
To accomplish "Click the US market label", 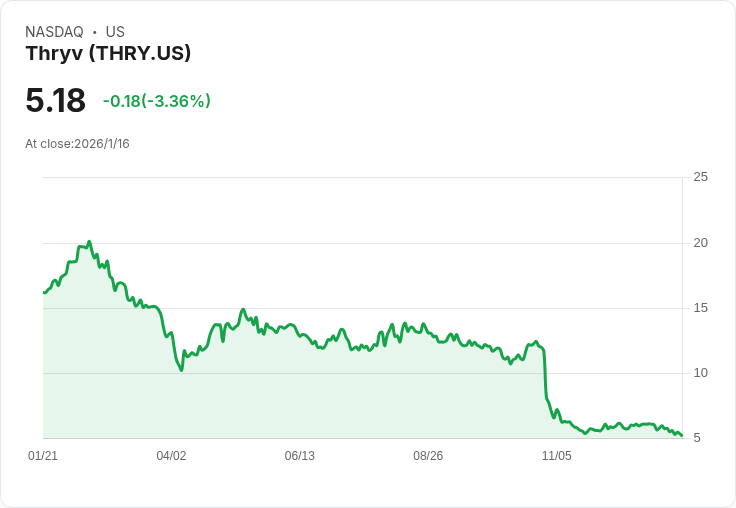I will pyautogui.click(x=115, y=32).
